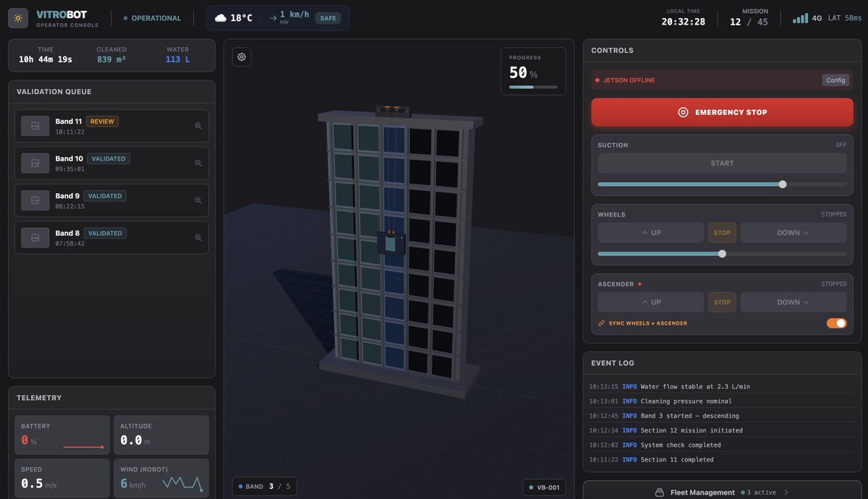Open Band 11 image thumbnail
This screenshot has height=499, width=868.
coord(35,126)
